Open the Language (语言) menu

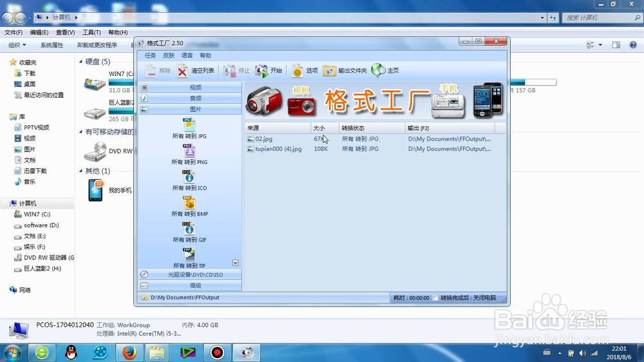[x=187, y=55]
